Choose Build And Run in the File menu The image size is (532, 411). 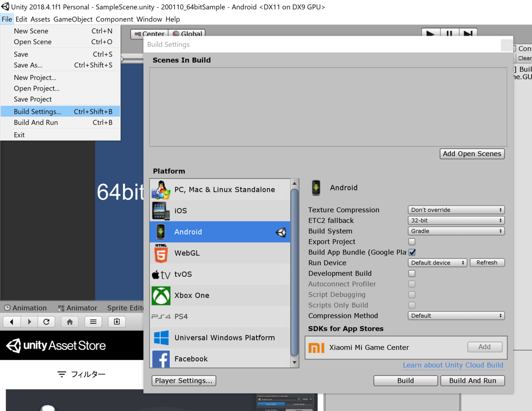pos(60,123)
